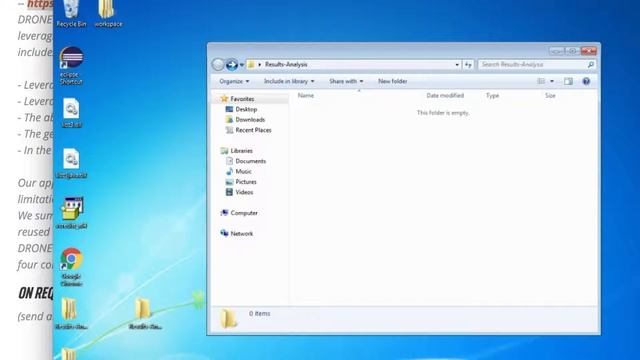Open the address bar previous locations dropdown
640x360 pixels.
pyautogui.click(x=457, y=64)
